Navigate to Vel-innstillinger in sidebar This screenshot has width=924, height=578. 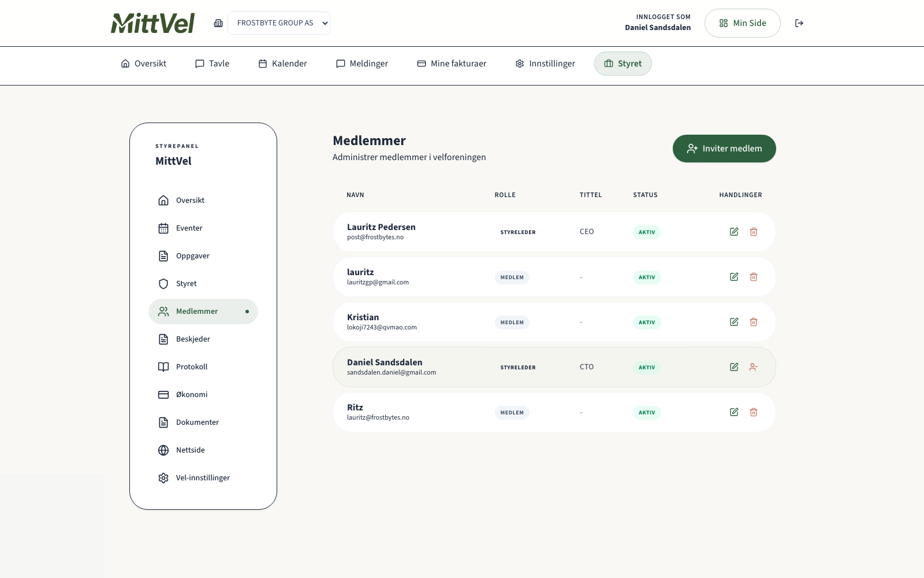202,478
